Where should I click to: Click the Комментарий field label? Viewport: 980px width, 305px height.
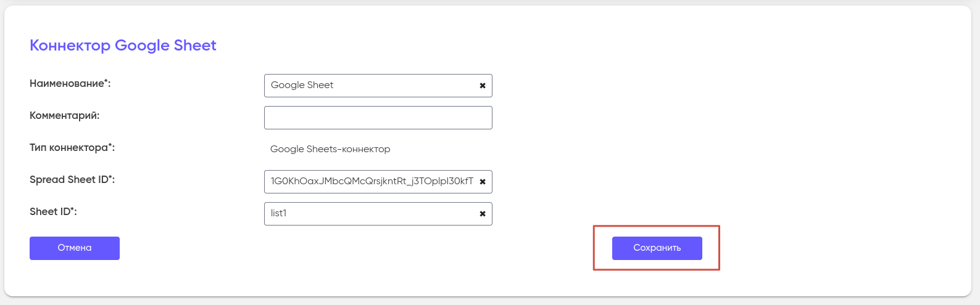[x=64, y=116]
